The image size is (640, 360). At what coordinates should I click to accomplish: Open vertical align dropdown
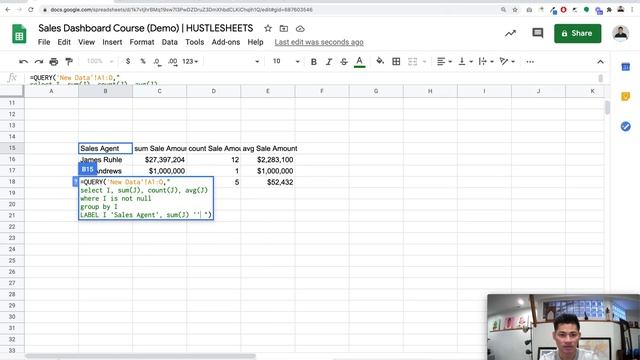pos(465,61)
